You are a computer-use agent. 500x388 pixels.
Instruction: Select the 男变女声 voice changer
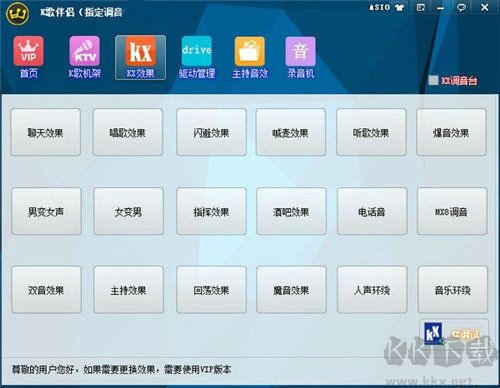click(x=46, y=211)
